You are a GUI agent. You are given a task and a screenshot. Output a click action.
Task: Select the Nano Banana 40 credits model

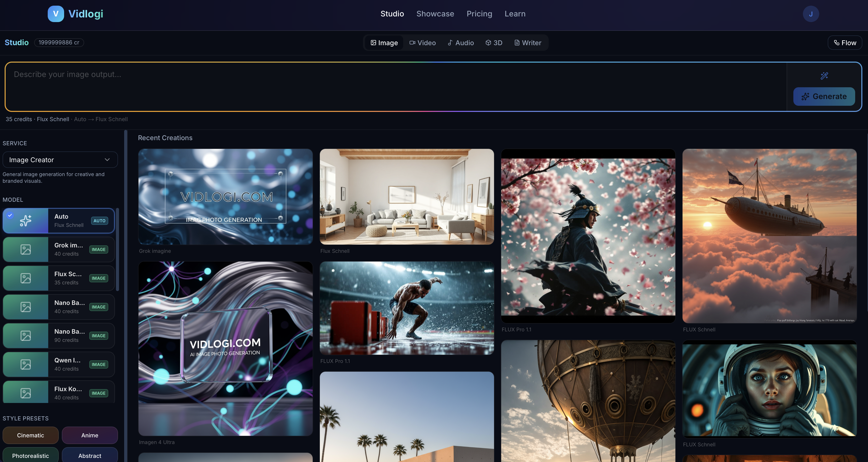click(x=59, y=307)
